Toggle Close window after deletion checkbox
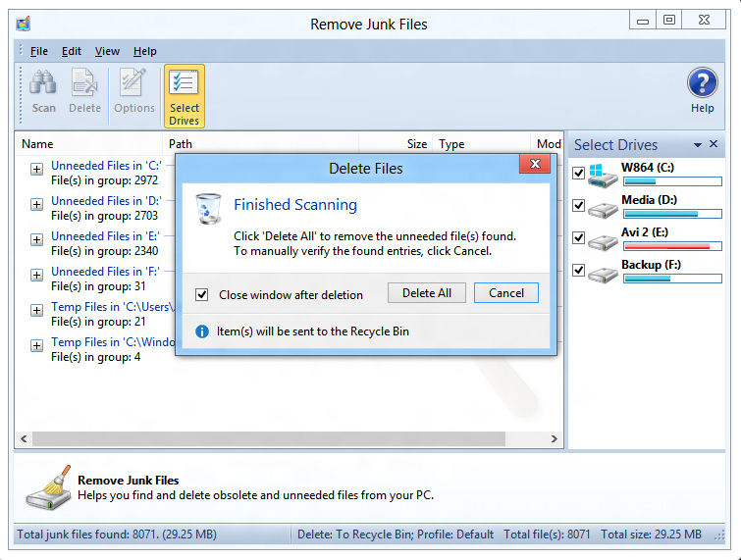741x560 pixels. tap(202, 295)
